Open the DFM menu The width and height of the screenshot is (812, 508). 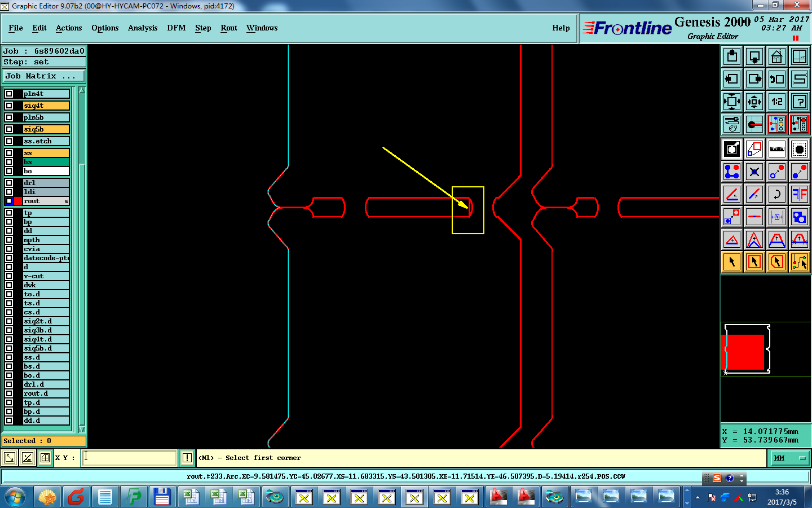tap(176, 28)
